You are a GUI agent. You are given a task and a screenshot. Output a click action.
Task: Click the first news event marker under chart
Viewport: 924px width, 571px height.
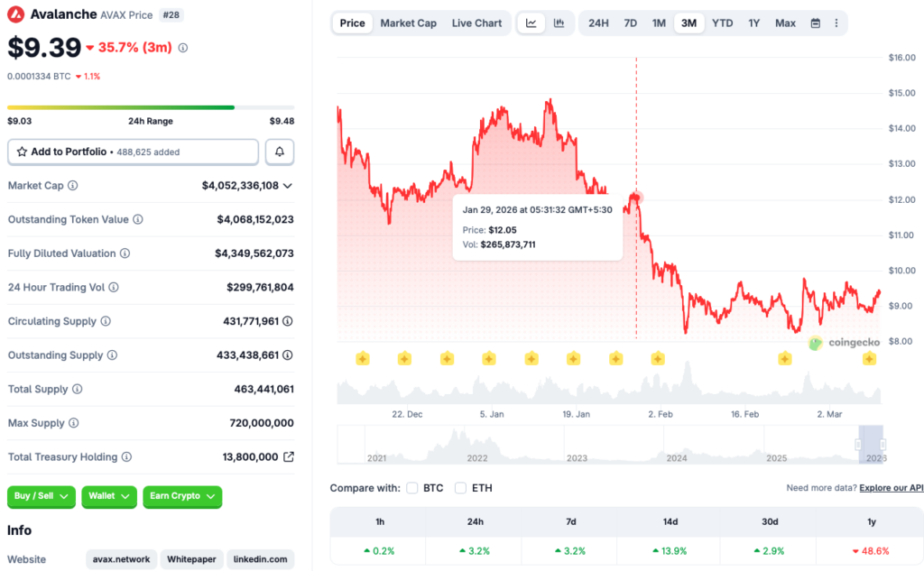click(x=362, y=359)
